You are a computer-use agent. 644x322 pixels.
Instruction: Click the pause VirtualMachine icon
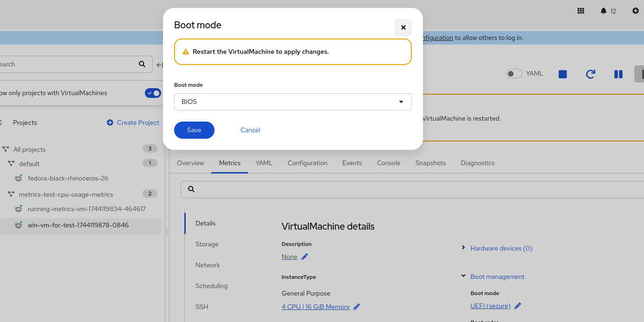(618, 74)
